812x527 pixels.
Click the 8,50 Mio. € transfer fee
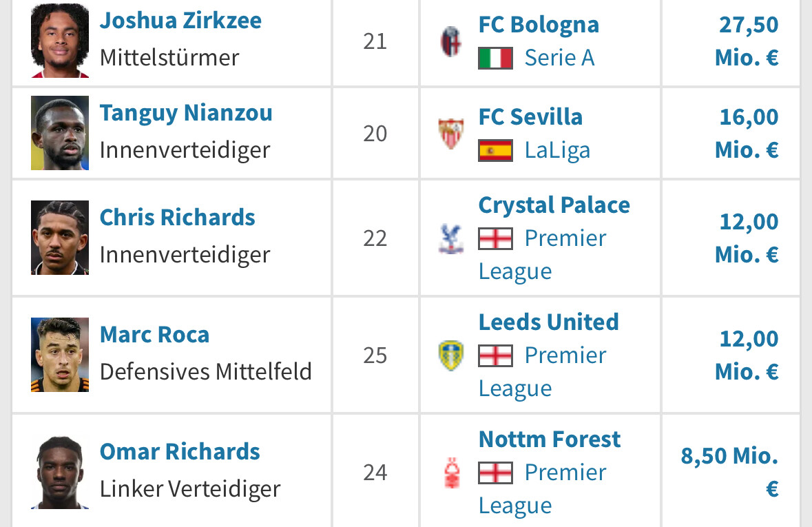729,473
